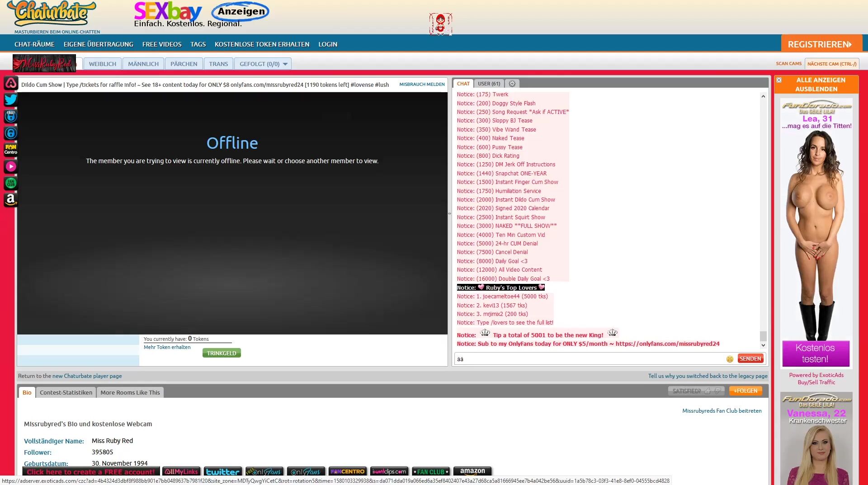Click the amazon badge in bottom bar

(472, 471)
